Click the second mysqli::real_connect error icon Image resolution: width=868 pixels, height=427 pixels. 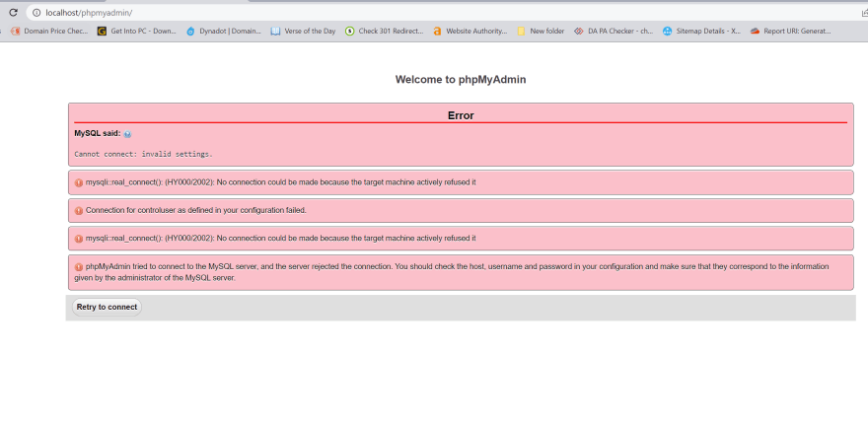pos(79,239)
